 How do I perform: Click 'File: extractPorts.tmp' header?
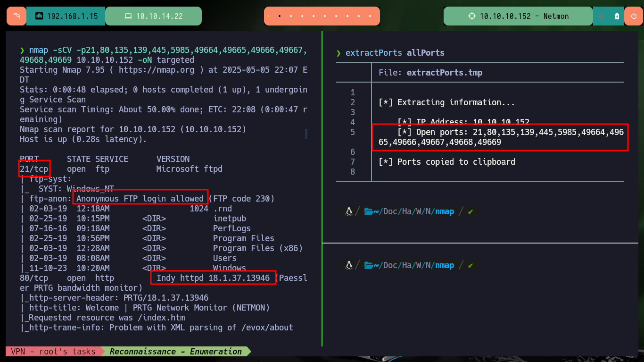(x=430, y=73)
